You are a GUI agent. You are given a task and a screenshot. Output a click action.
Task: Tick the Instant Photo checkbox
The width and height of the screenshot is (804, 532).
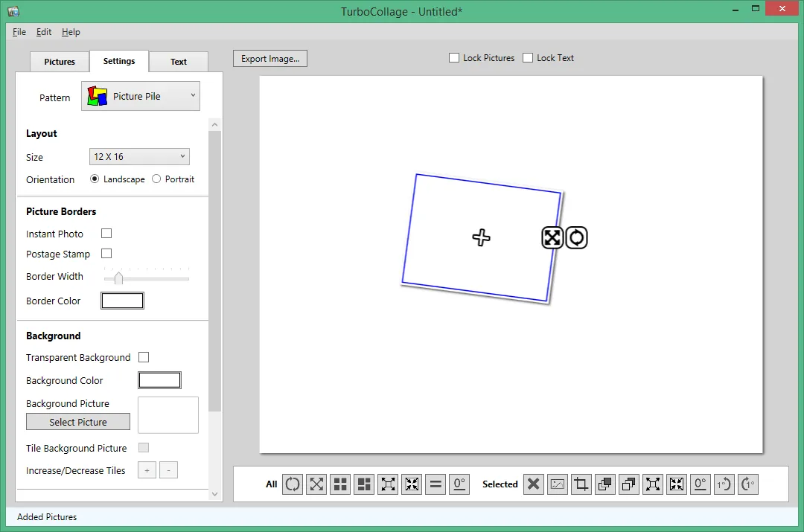tap(106, 233)
